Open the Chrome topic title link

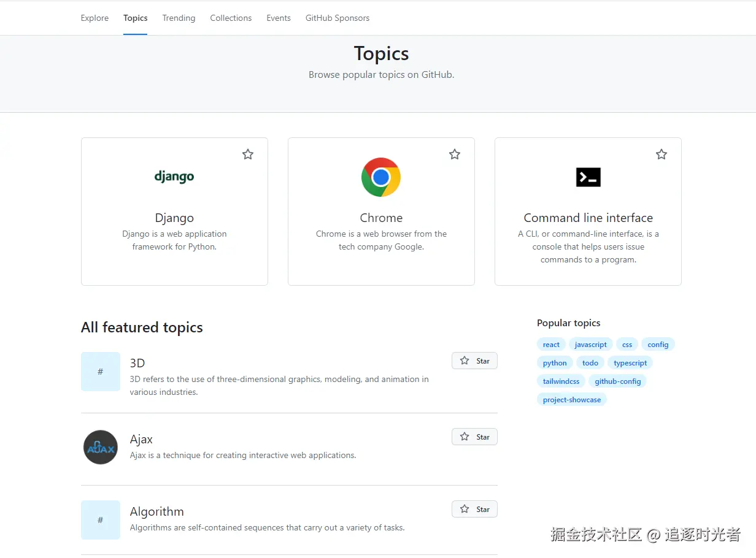coord(381,218)
